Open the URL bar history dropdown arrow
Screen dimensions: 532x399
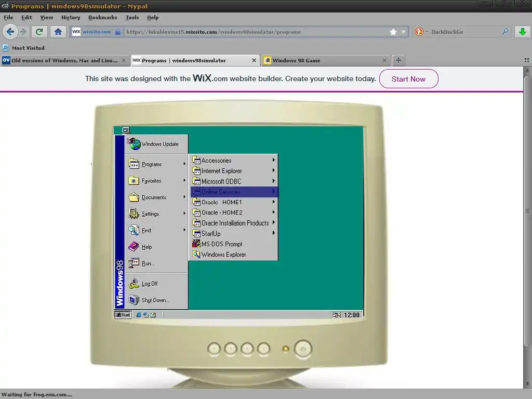pyautogui.click(x=403, y=32)
